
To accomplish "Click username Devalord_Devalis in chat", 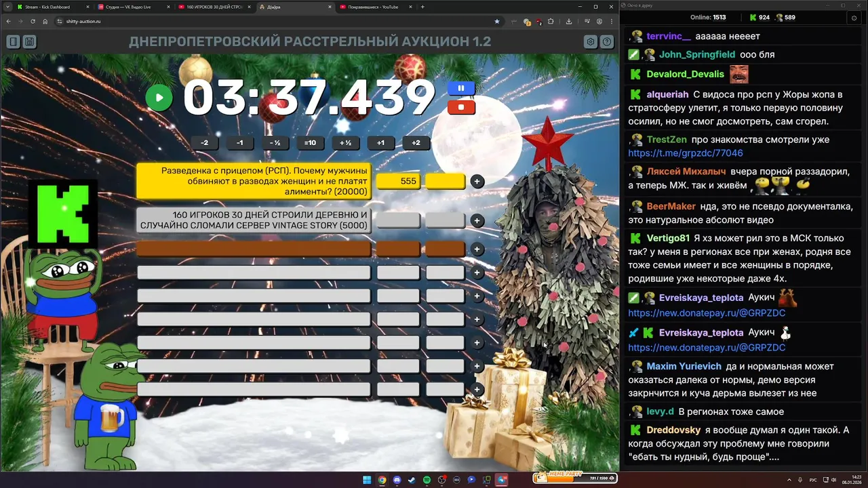I will (685, 74).
